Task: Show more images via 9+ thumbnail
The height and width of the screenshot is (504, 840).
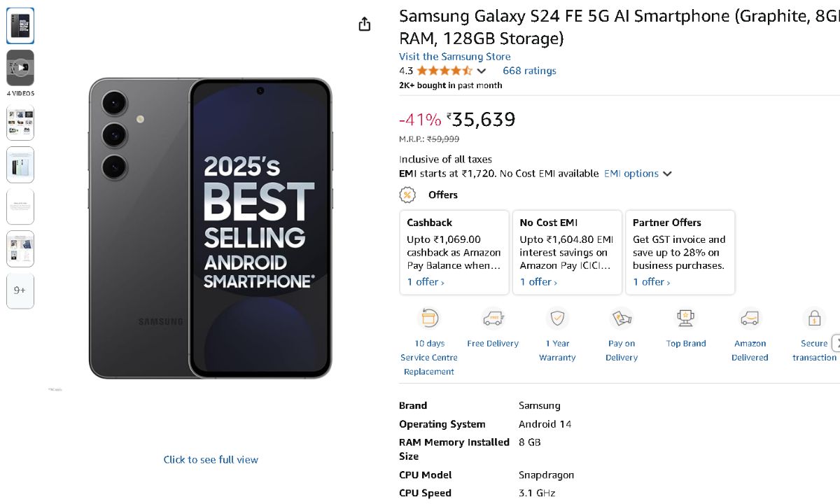Action: click(x=20, y=290)
